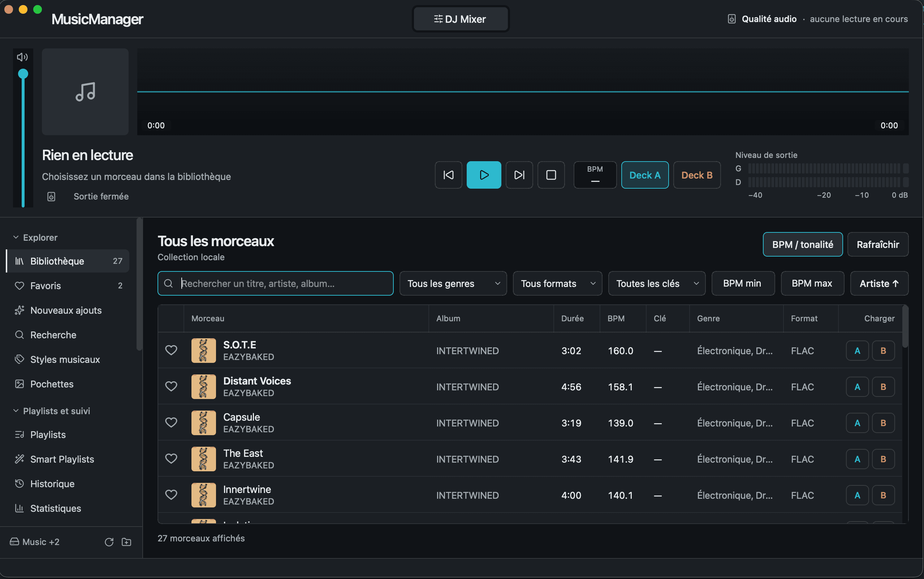Viewport: 924px width, 579px height.
Task: Open Historique in the sidebar
Action: click(68, 484)
